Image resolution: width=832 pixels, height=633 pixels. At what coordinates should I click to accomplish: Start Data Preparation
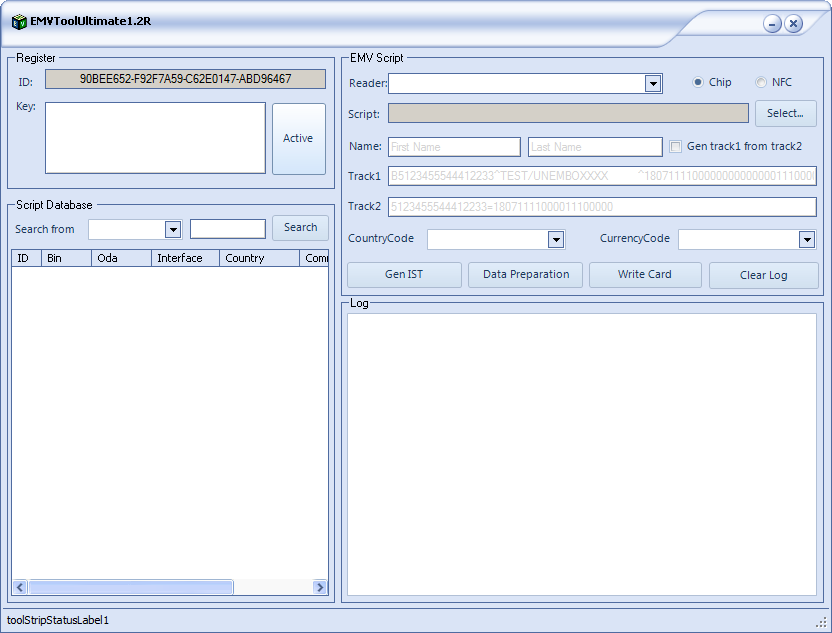pos(525,275)
